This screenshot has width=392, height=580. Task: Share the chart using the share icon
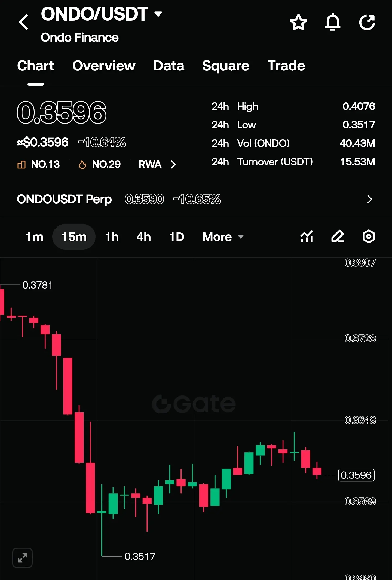[367, 22]
